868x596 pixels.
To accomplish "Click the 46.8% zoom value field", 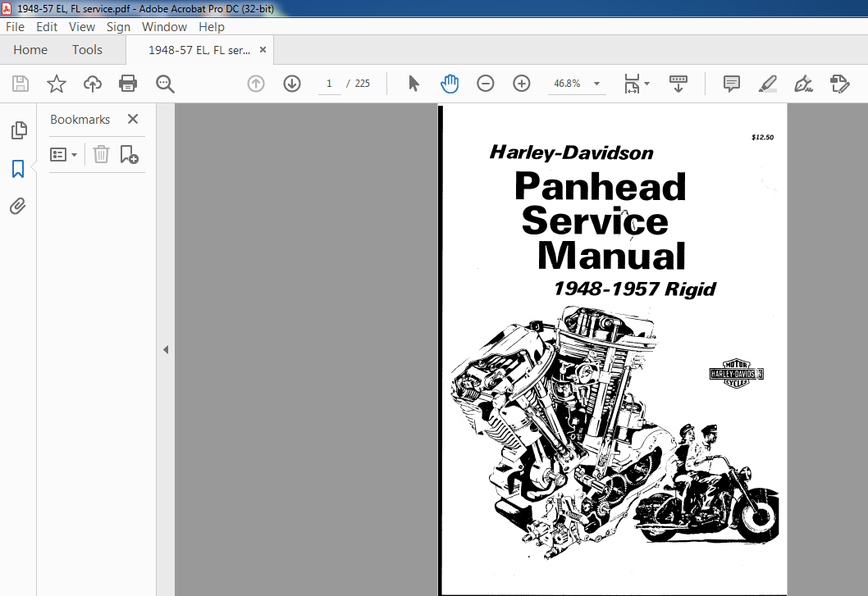I will point(568,84).
